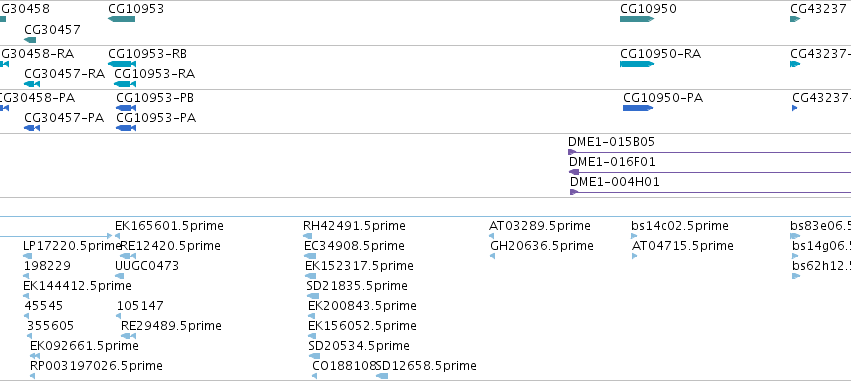The height and width of the screenshot is (381, 851).
Task: Click the CG43237 gene glyph
Action: click(795, 20)
